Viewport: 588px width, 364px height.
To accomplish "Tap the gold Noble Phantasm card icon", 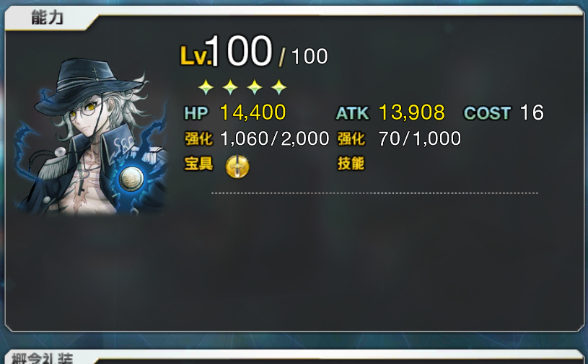I will [237, 167].
